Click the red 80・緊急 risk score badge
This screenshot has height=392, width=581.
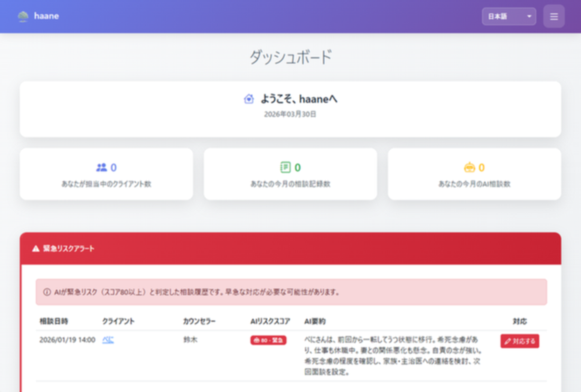pyautogui.click(x=268, y=341)
